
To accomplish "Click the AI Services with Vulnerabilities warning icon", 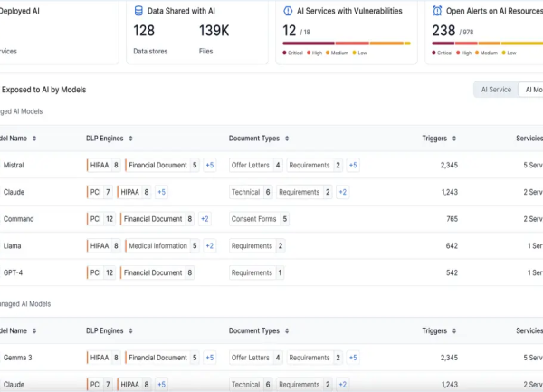I will [288, 11].
